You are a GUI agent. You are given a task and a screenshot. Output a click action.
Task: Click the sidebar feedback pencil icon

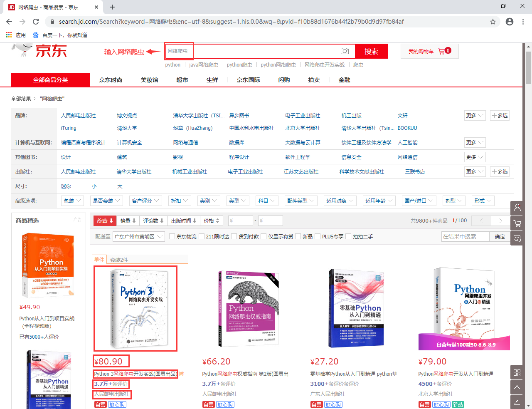[x=517, y=402]
